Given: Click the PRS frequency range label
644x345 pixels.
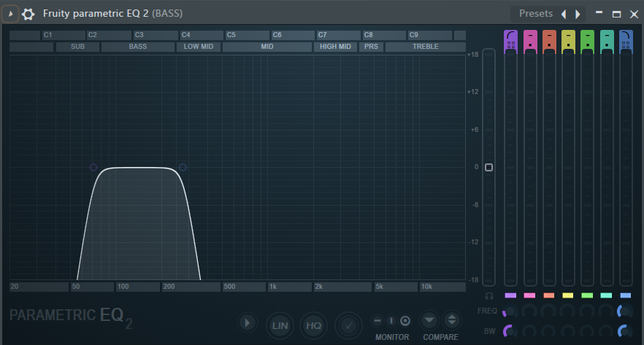Looking at the screenshot, I should tap(371, 47).
